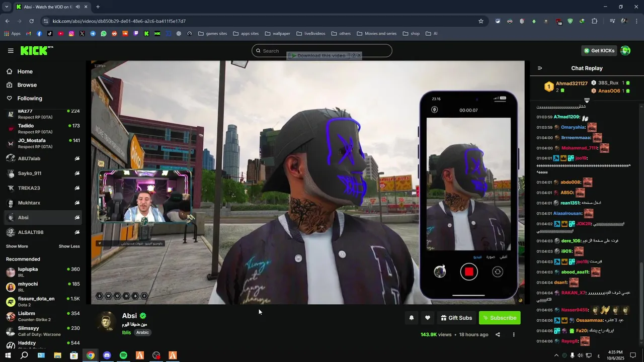Open the WhatsApp bookmark icon
Screen dimensions: 644x362
tap(104, 34)
